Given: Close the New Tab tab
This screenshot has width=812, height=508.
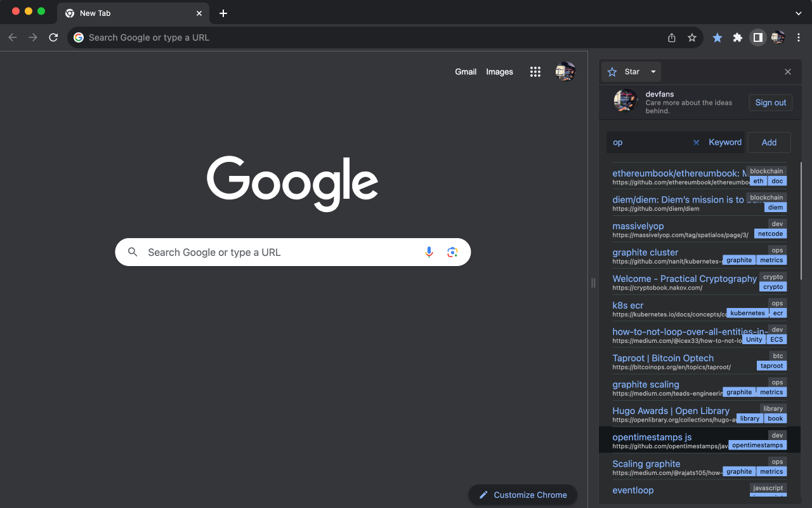Looking at the screenshot, I should [x=199, y=13].
